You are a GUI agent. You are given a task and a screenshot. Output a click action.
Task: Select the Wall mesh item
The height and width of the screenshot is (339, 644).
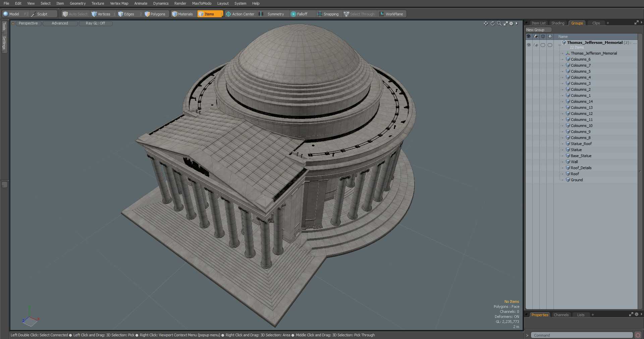coord(574,162)
